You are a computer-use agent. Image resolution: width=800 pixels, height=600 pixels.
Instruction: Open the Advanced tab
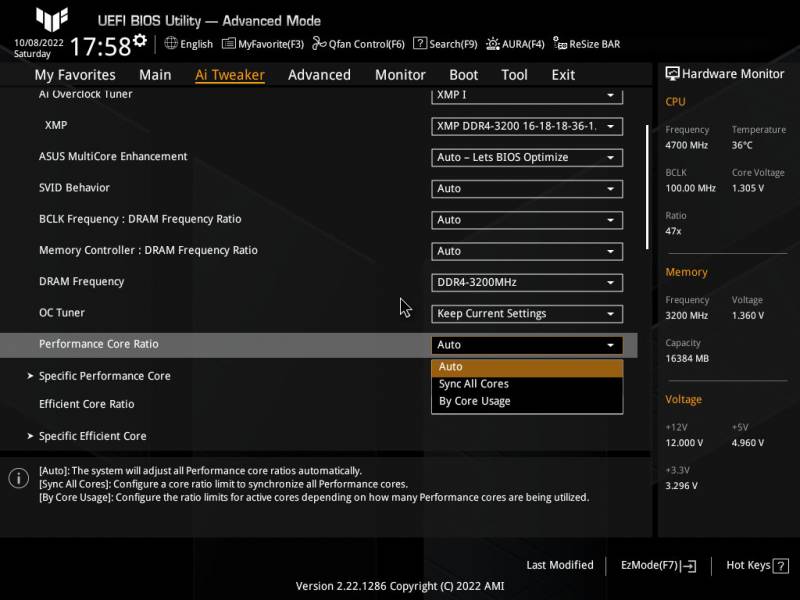coord(319,75)
